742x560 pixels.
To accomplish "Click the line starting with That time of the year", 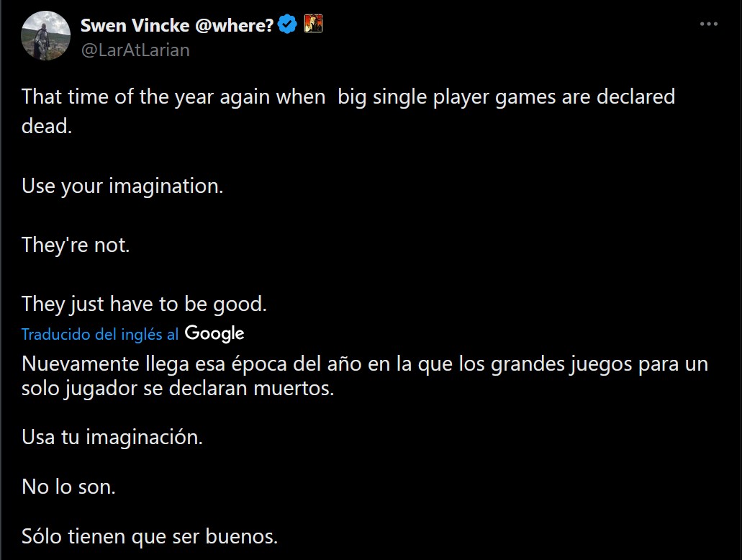I will click(348, 97).
